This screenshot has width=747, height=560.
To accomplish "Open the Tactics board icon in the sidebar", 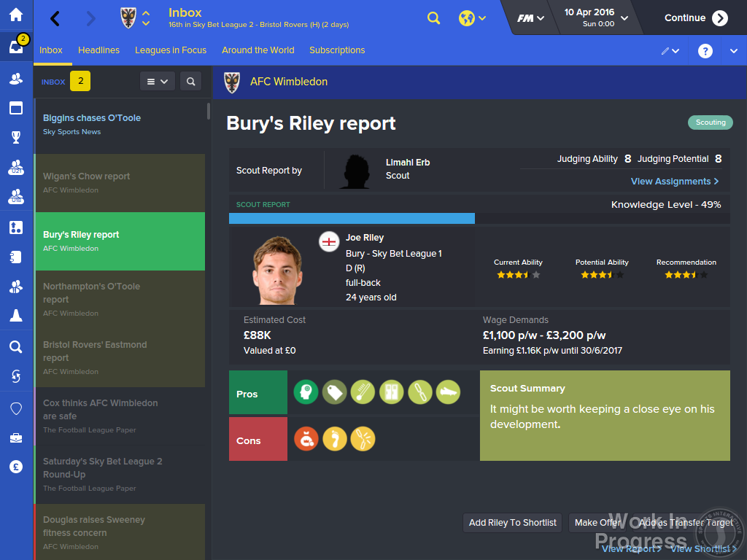I will 16,227.
